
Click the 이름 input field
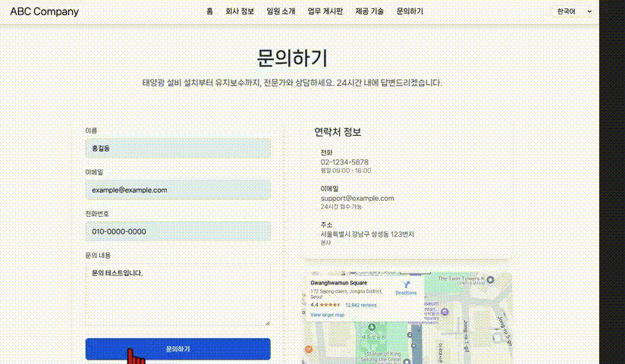[177, 149]
